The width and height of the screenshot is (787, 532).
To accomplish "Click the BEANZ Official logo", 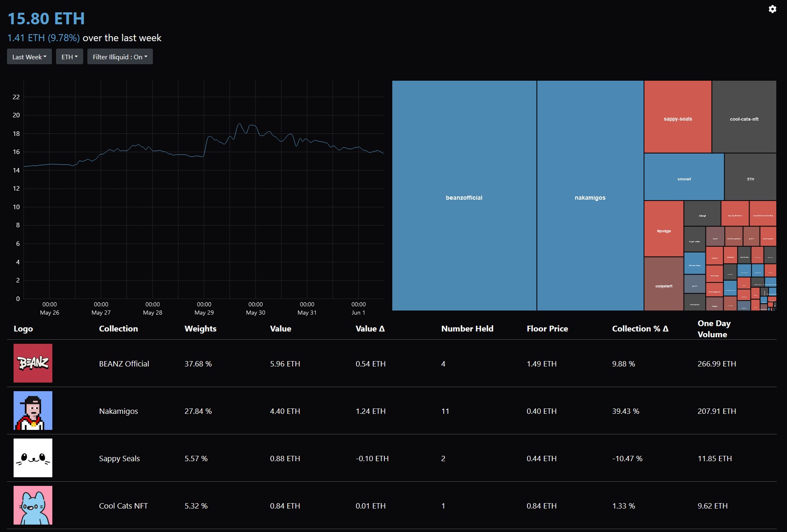I will click(x=33, y=363).
